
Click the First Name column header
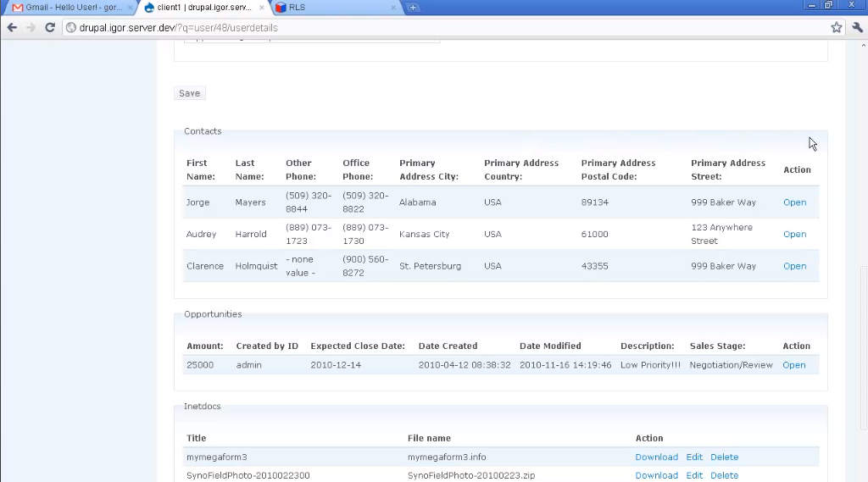pyautogui.click(x=200, y=169)
